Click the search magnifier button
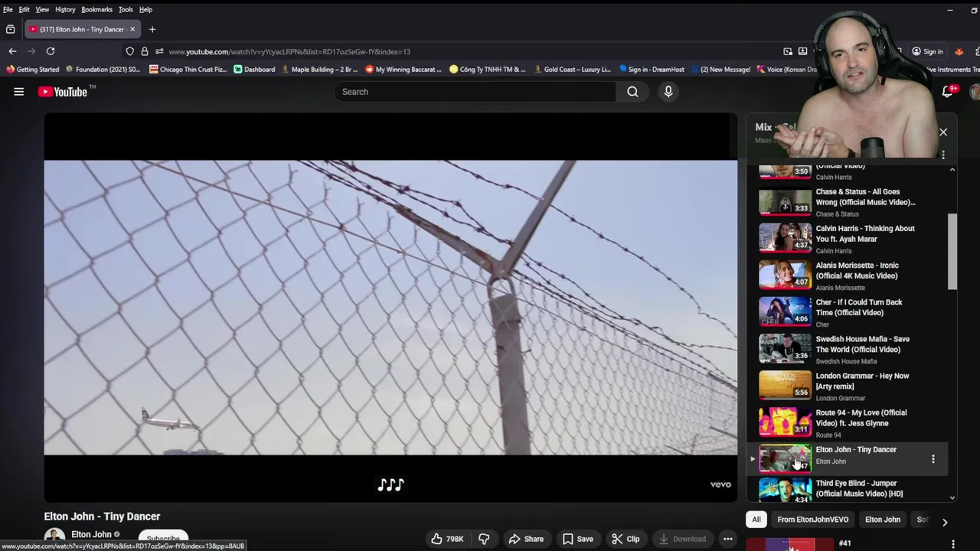 click(632, 92)
